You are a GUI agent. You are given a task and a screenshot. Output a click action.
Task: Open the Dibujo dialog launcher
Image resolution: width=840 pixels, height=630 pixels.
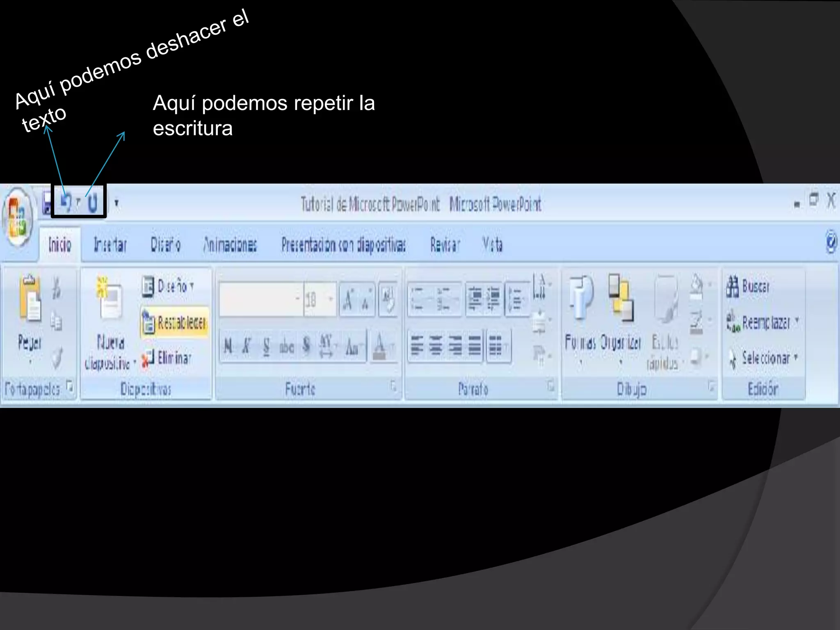[x=711, y=386]
